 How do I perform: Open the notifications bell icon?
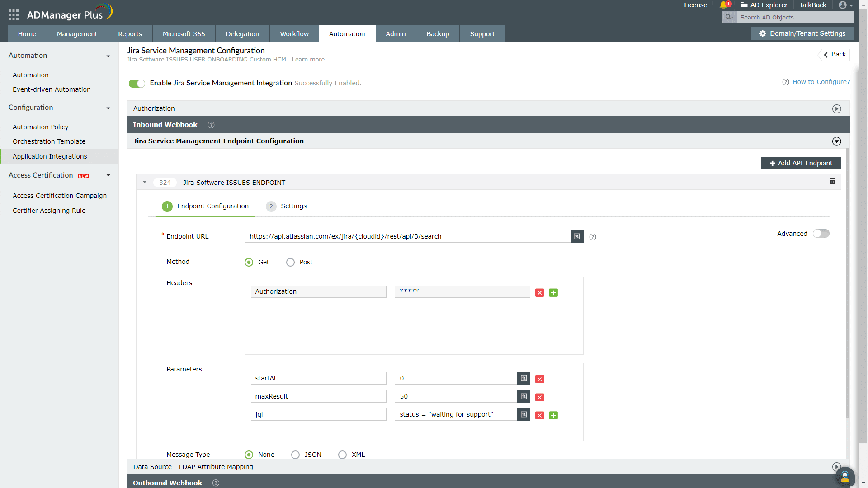724,5
